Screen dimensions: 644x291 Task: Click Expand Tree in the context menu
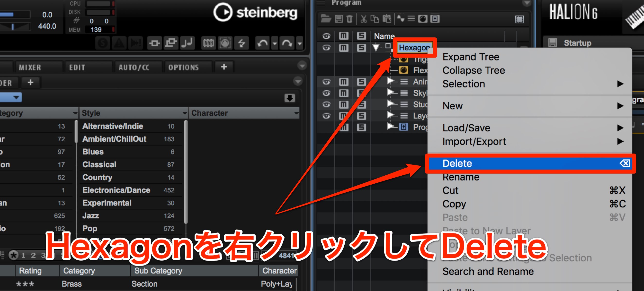coord(530,57)
